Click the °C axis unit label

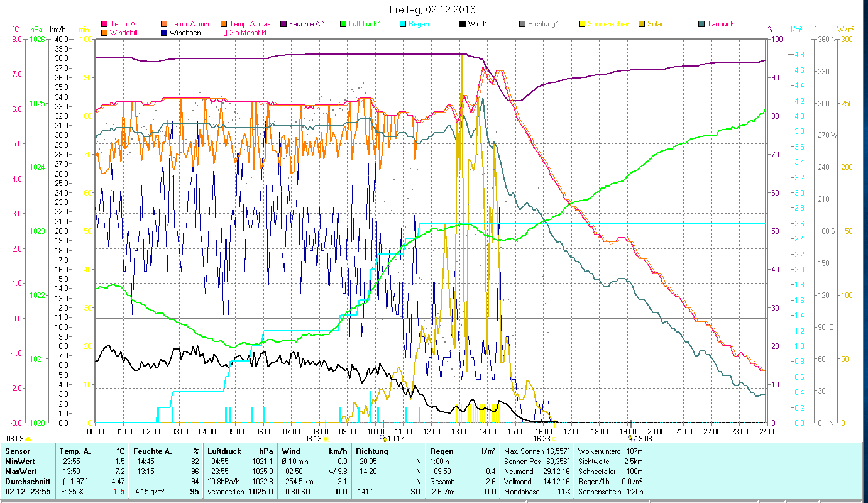click(x=16, y=30)
